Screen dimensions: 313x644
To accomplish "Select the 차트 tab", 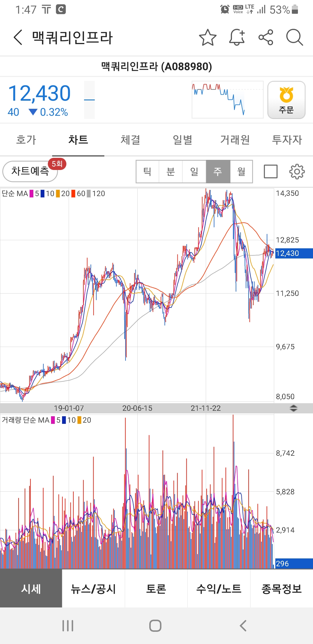I will tap(78, 140).
